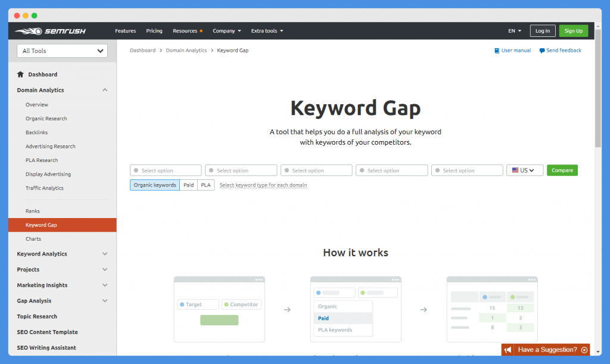Click the megaphone suggestion icon
The image size is (610, 364).
click(508, 350)
